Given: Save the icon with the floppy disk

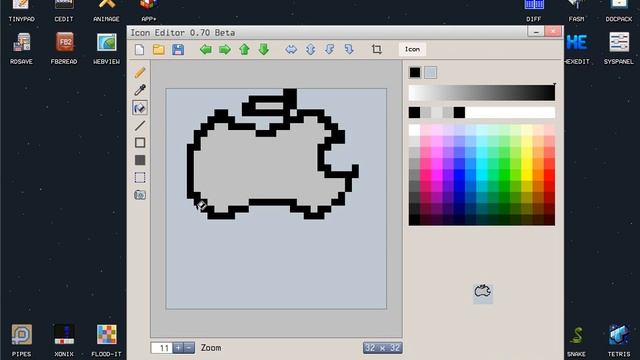Looking at the screenshot, I should [x=178, y=50].
